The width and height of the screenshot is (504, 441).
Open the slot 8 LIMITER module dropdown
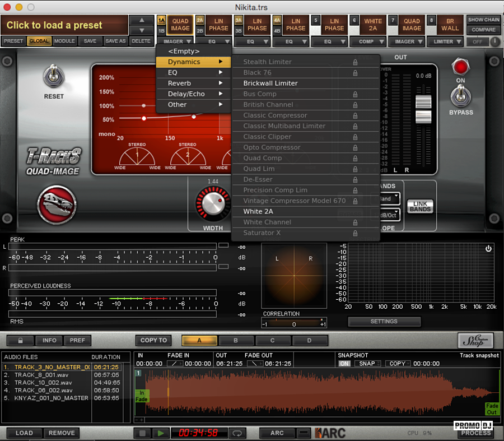pyautogui.click(x=445, y=41)
